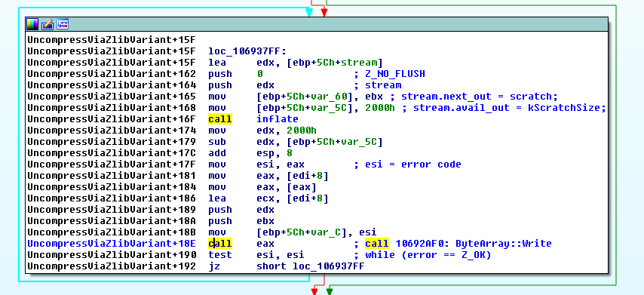The height and width of the screenshot is (295, 644).
Task: Click the jz mnemonic
Action: [214, 266]
